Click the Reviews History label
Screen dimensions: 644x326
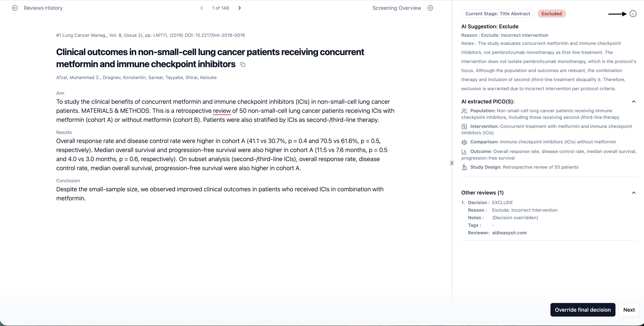(43, 8)
